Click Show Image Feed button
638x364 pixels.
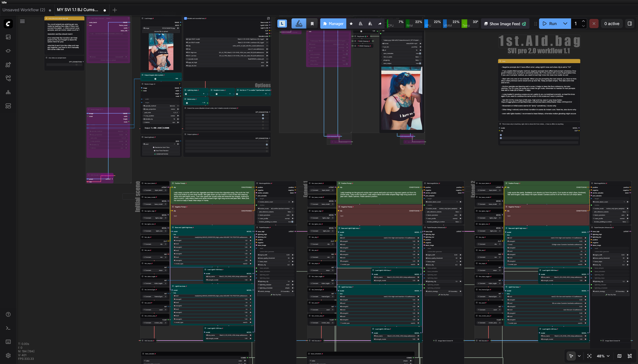coord(505,24)
